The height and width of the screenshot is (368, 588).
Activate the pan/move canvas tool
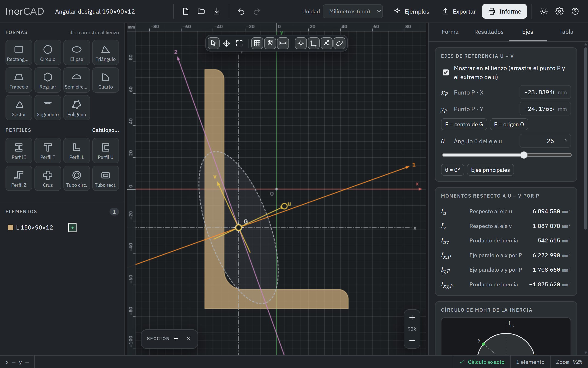[226, 43]
